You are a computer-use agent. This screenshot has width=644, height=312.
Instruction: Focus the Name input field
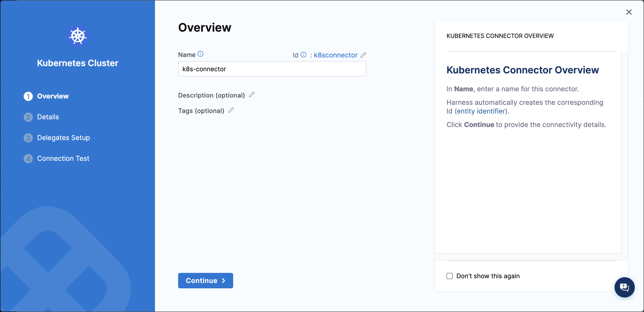point(272,69)
